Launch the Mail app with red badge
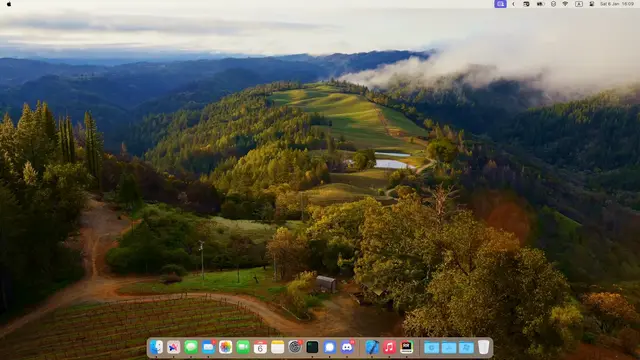This screenshot has width=640, height=360. point(209,347)
